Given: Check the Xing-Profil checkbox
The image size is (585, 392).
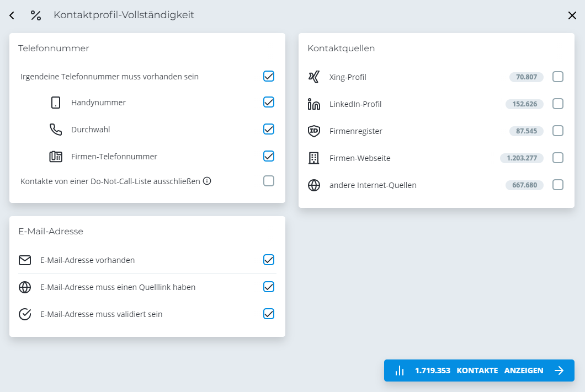Looking at the screenshot, I should pyautogui.click(x=558, y=77).
